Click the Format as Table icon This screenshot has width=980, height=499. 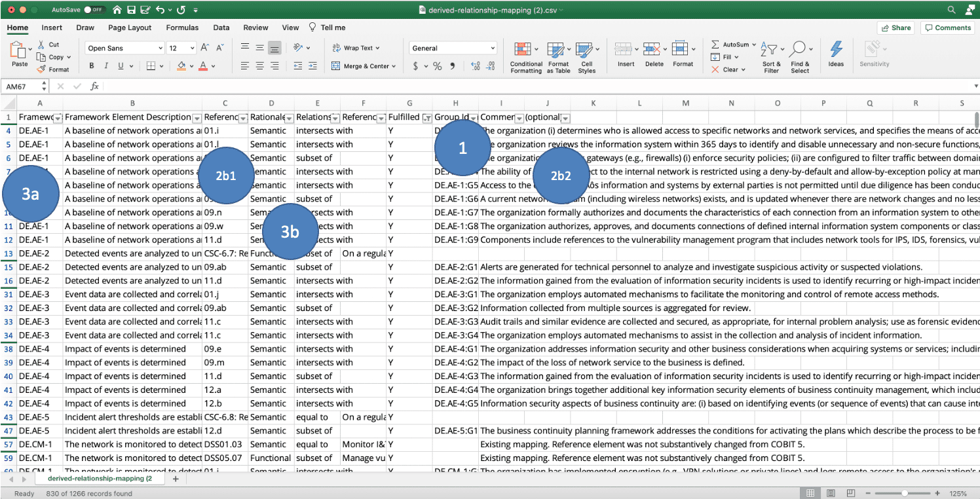pyautogui.click(x=558, y=58)
